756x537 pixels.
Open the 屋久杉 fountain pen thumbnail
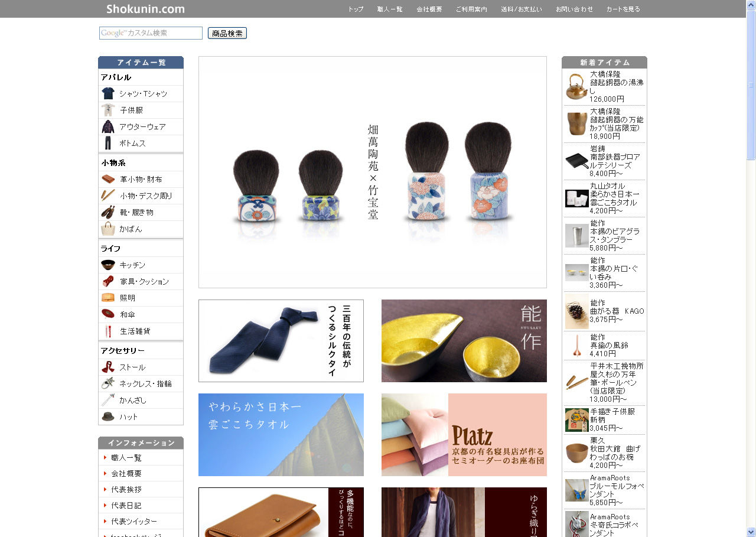(x=577, y=382)
